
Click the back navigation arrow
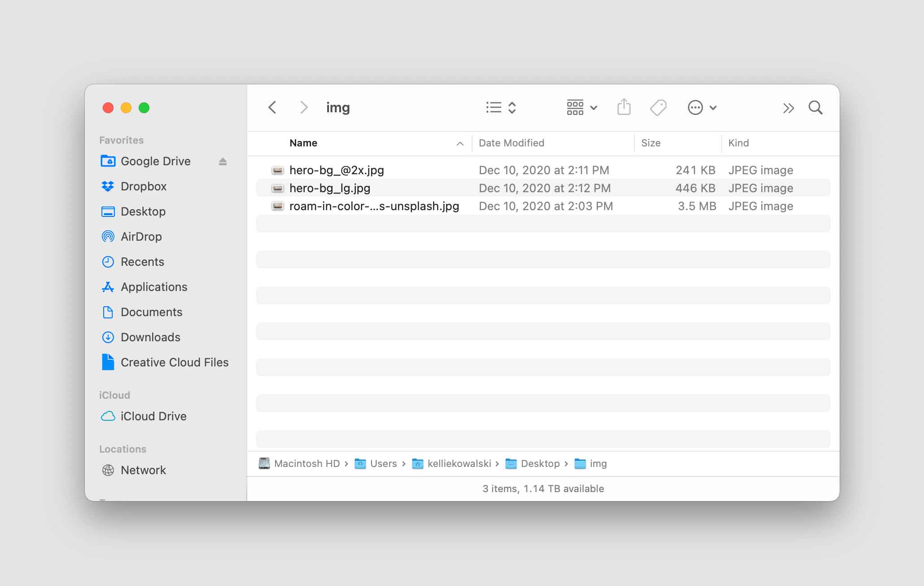click(272, 108)
